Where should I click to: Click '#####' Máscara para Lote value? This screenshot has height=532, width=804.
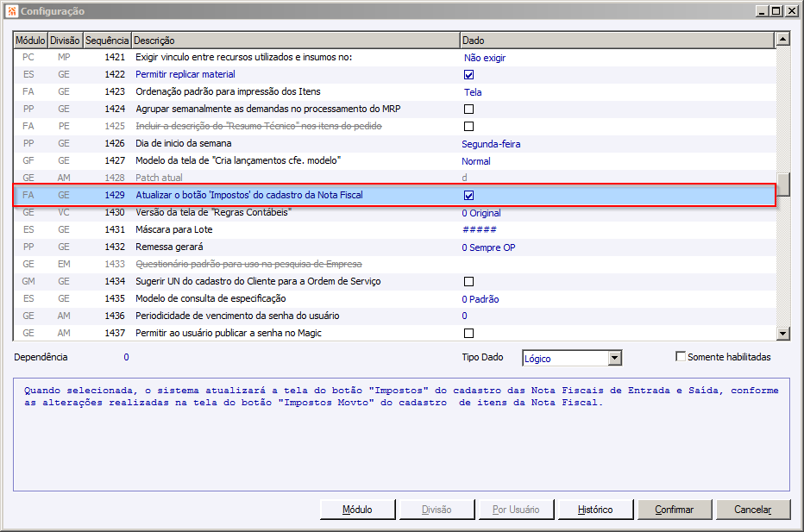tap(480, 229)
